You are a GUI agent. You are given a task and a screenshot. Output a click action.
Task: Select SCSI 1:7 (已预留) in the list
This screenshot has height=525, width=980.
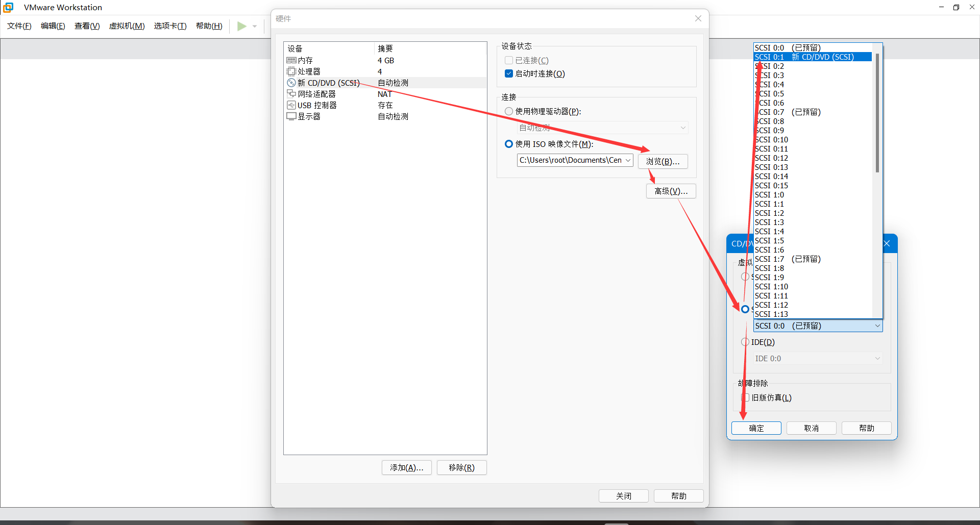[813, 259]
